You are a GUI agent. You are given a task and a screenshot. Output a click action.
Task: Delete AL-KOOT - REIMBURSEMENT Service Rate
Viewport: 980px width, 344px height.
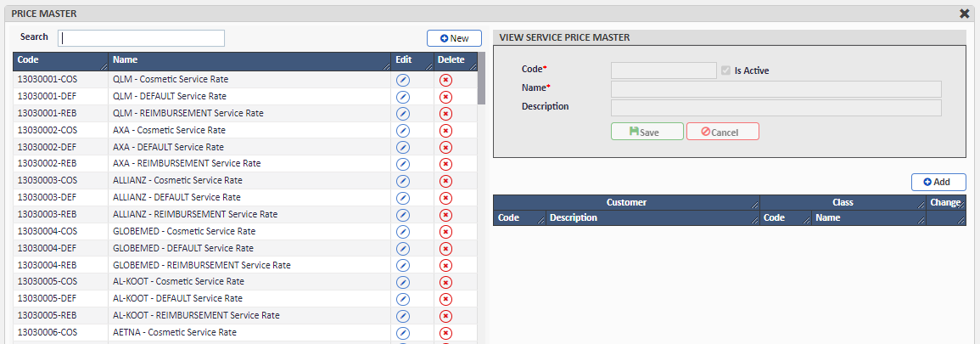click(445, 316)
